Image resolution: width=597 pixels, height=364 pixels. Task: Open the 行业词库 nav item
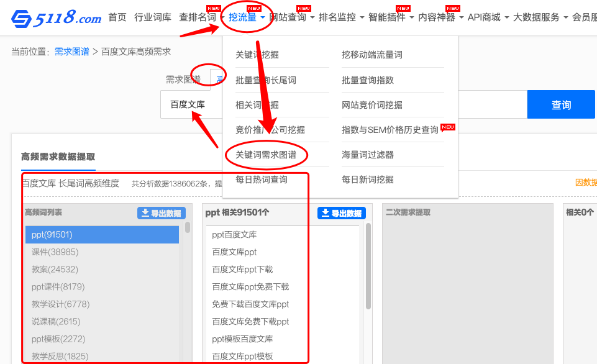tap(153, 17)
